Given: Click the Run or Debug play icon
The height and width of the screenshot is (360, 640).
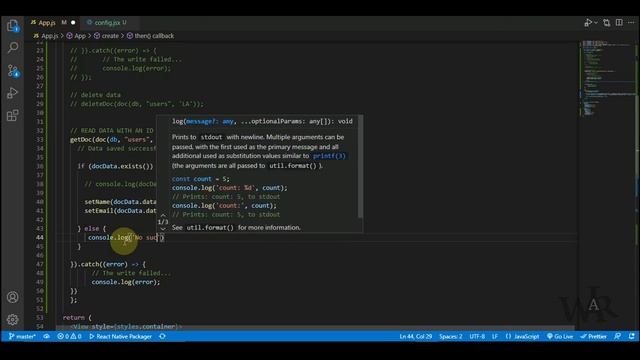Looking at the screenshot, I should click(588, 22).
